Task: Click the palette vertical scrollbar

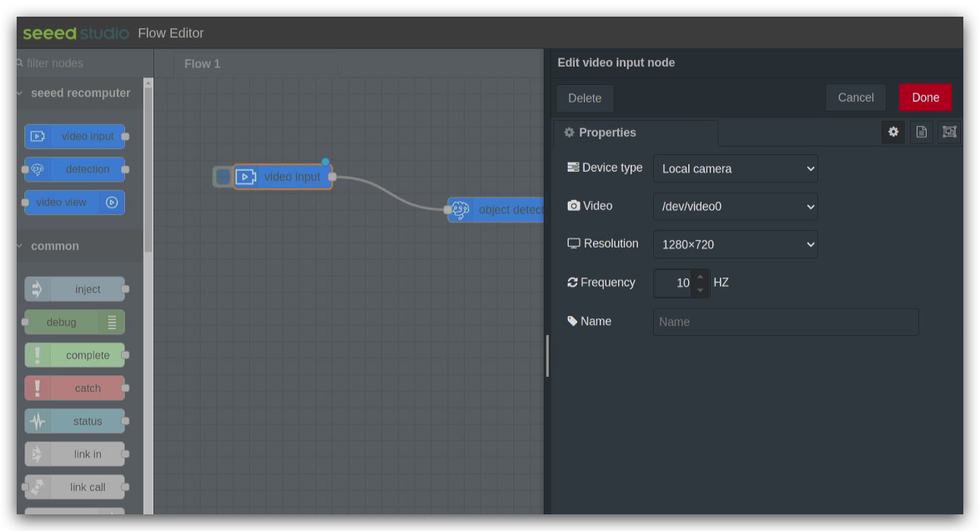Action: pos(148,168)
